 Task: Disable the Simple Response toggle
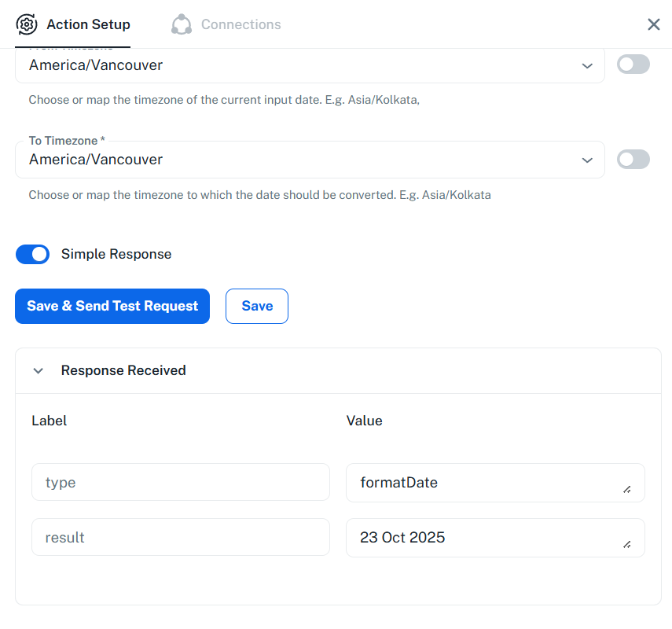pyautogui.click(x=33, y=254)
